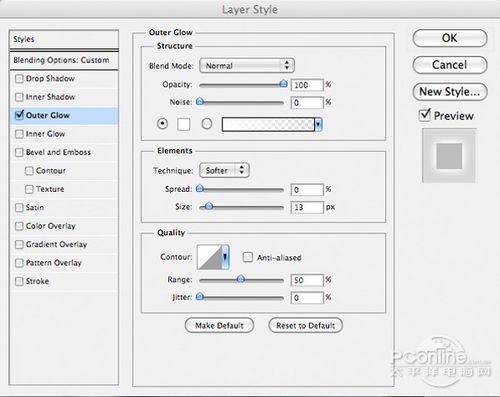The width and height of the screenshot is (500, 397).
Task: Toggle the Anti-aliased checkbox
Action: point(248,257)
